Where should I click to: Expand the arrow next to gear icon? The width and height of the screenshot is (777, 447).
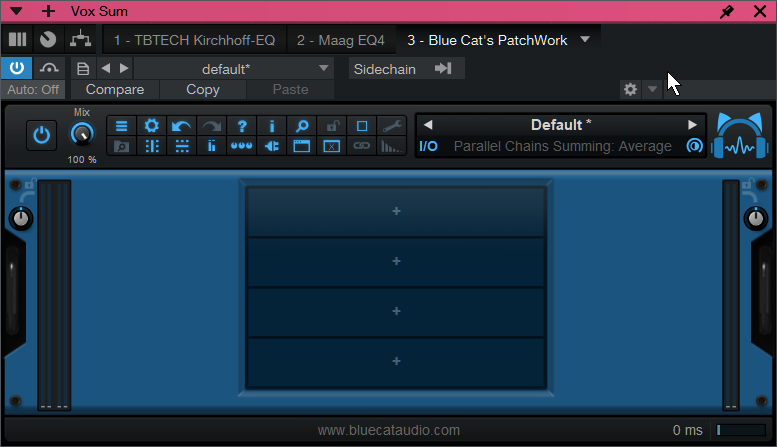pyautogui.click(x=652, y=90)
